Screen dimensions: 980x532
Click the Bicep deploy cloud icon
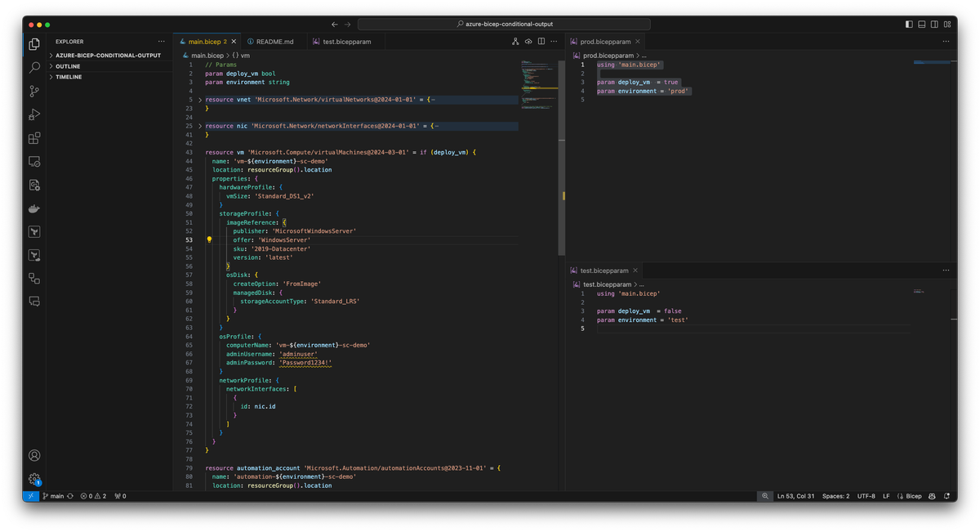click(x=528, y=41)
